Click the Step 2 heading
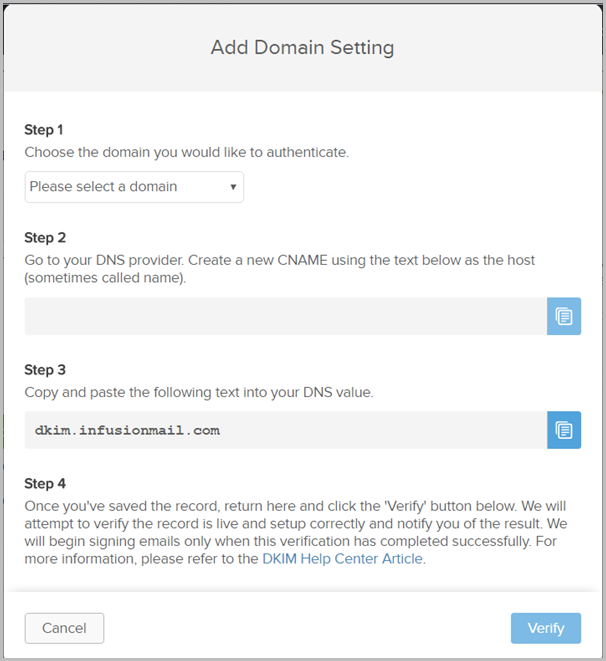Image resolution: width=606 pixels, height=661 pixels. click(45, 237)
